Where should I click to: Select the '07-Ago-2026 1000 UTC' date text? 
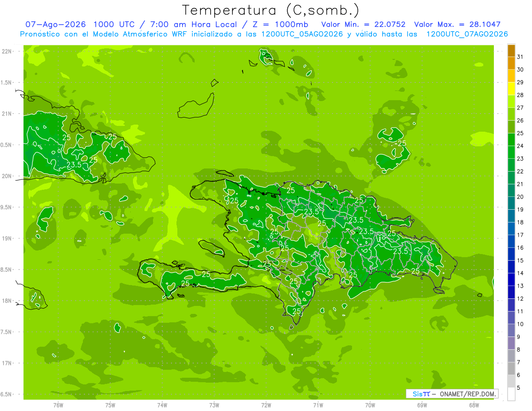tap(79, 24)
